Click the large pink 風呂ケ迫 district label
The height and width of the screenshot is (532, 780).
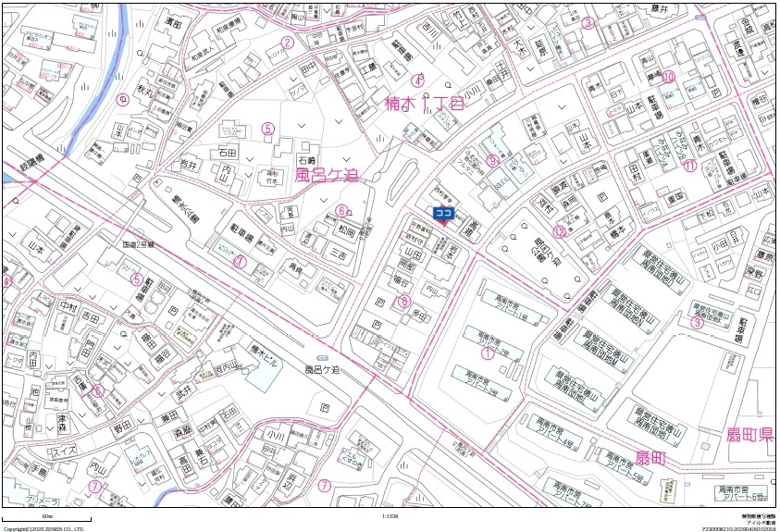click(x=326, y=174)
